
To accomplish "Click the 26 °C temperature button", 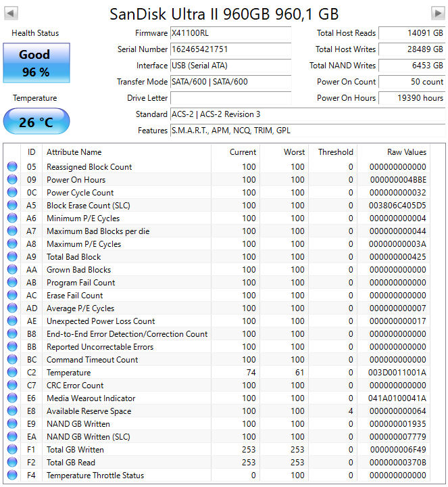I will click(x=36, y=122).
